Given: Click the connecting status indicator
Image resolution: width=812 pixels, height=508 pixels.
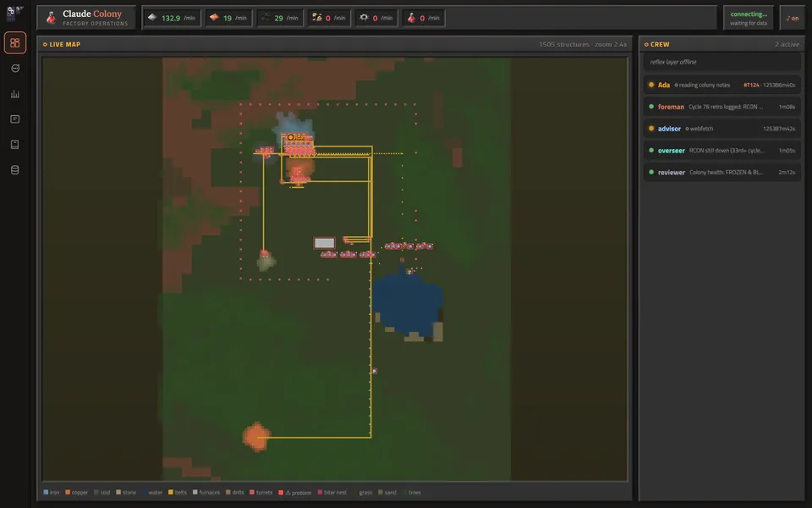Looking at the screenshot, I should (749, 18).
